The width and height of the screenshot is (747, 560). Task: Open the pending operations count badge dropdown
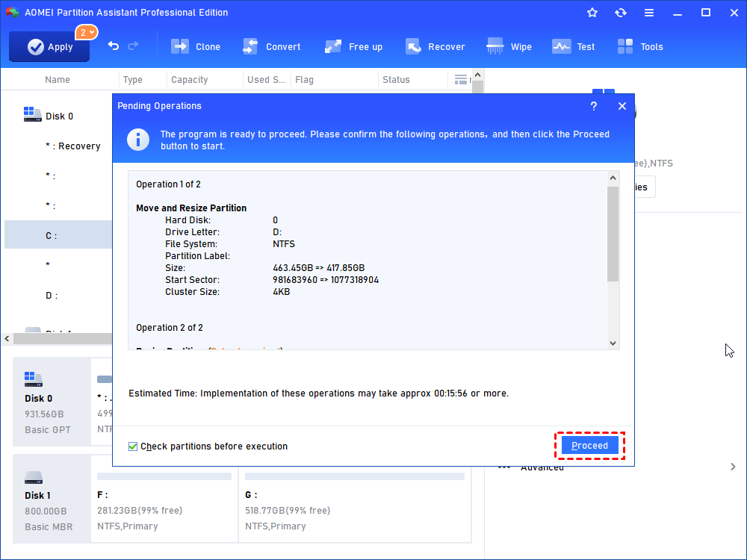pos(86,32)
